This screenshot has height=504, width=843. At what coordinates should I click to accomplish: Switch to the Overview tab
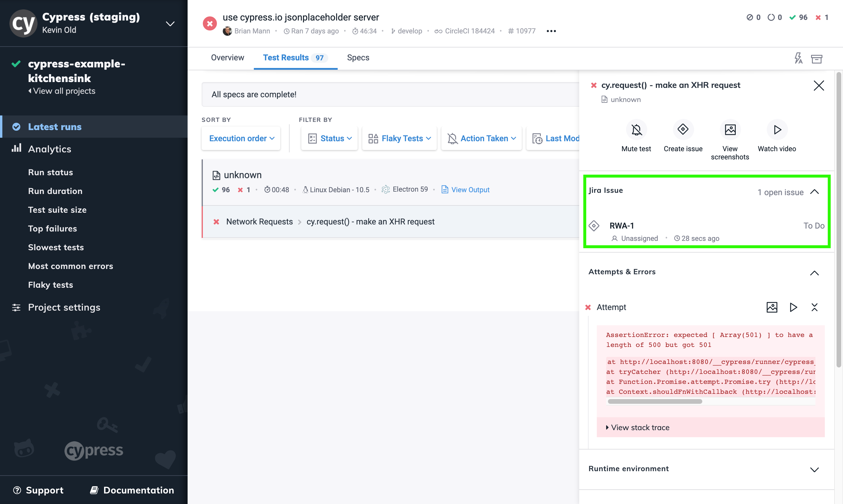tap(227, 58)
